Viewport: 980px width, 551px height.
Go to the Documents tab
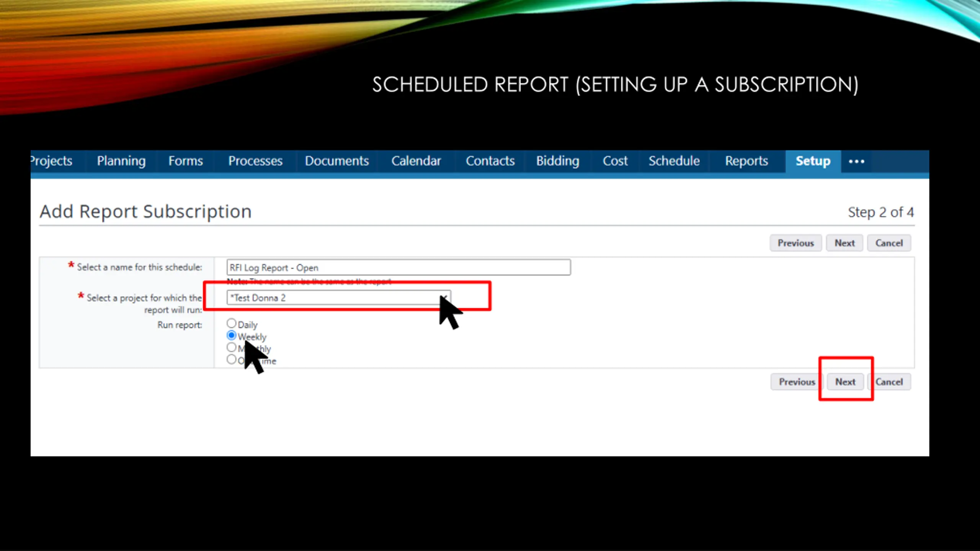click(336, 161)
